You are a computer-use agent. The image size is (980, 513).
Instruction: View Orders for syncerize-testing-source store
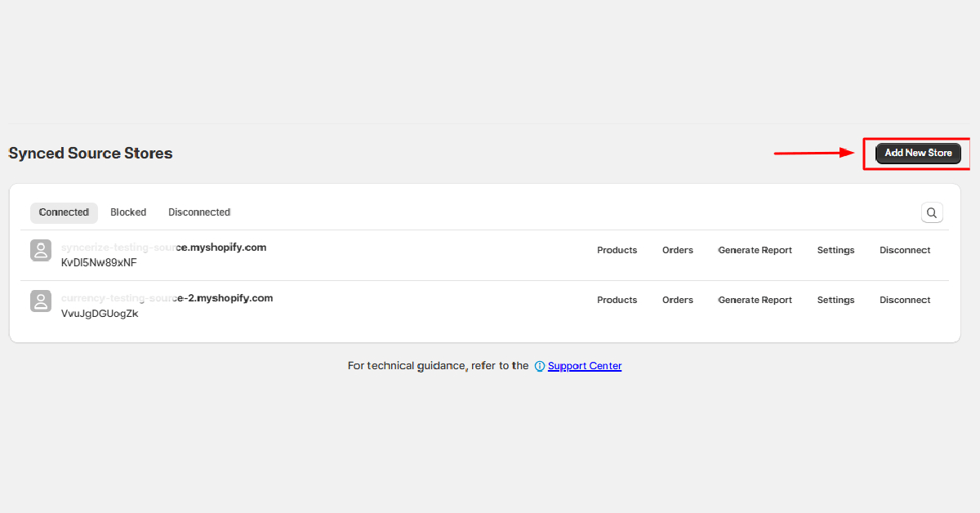tap(678, 251)
